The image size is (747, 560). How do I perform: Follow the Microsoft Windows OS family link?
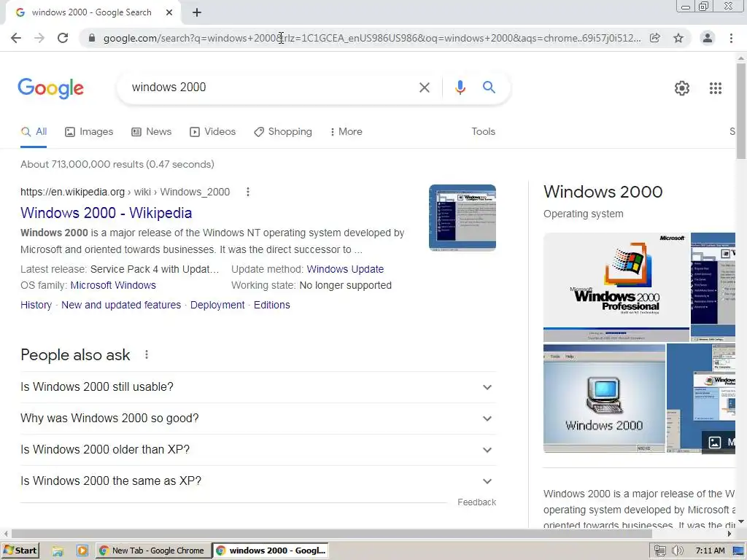pyautogui.click(x=113, y=286)
